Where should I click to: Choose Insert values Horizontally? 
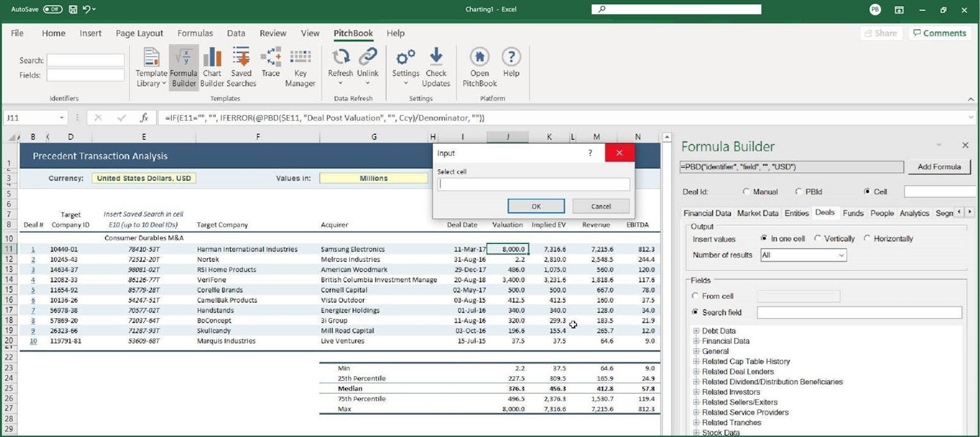pyautogui.click(x=867, y=238)
